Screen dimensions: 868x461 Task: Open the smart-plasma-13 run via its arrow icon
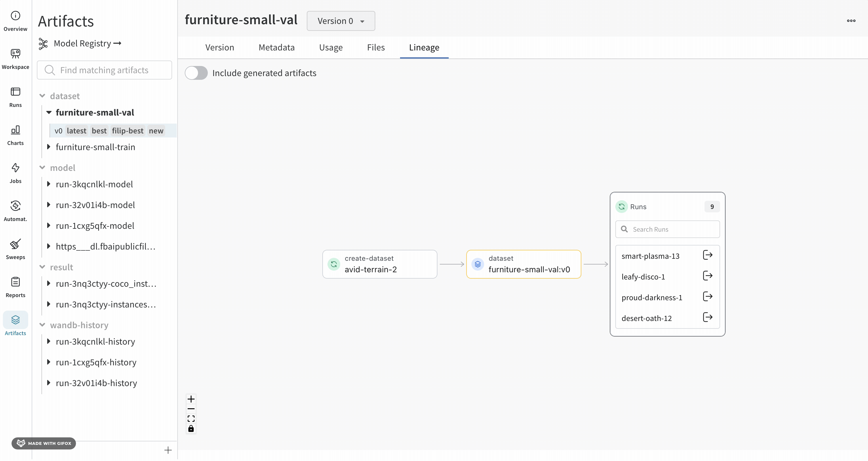(x=708, y=255)
